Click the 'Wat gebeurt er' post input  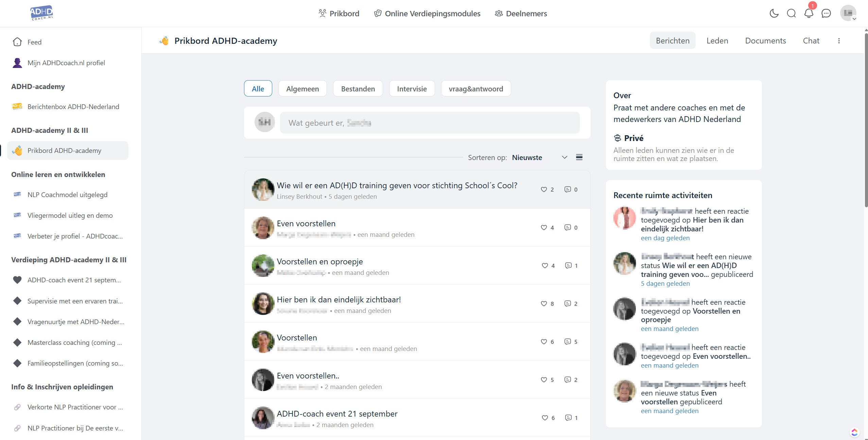click(430, 123)
